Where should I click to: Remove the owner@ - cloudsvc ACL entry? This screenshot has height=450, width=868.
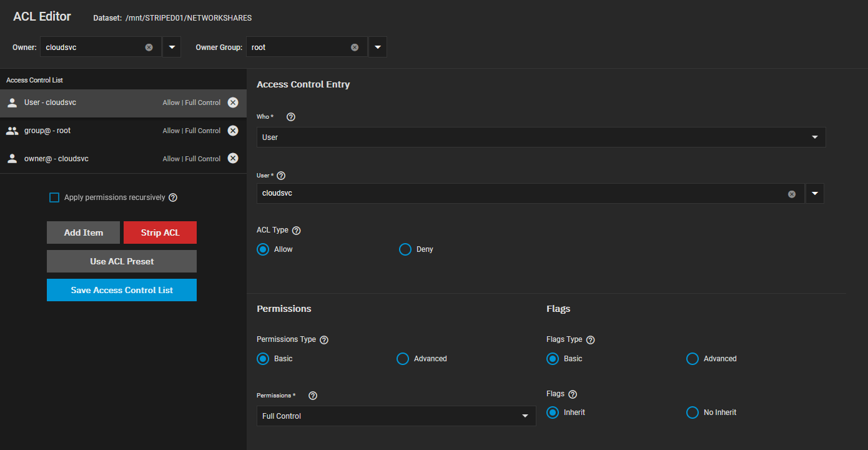coord(233,159)
